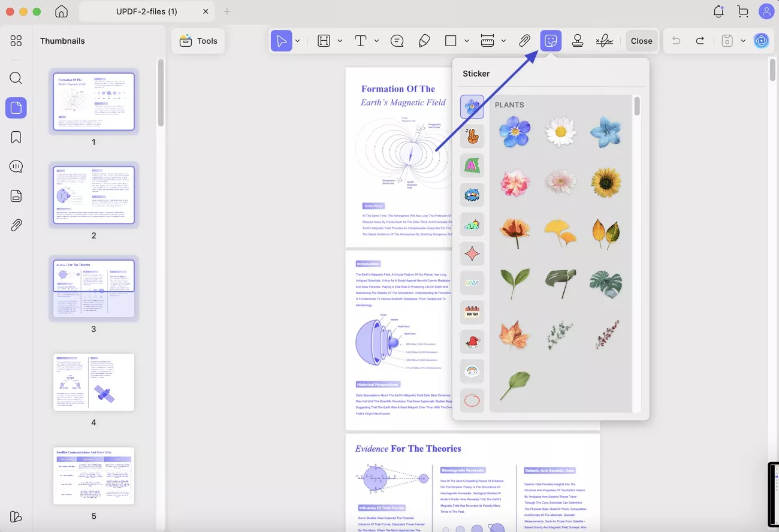
Task: Expand the shape rectangle tool dropdown
Action: (x=467, y=41)
